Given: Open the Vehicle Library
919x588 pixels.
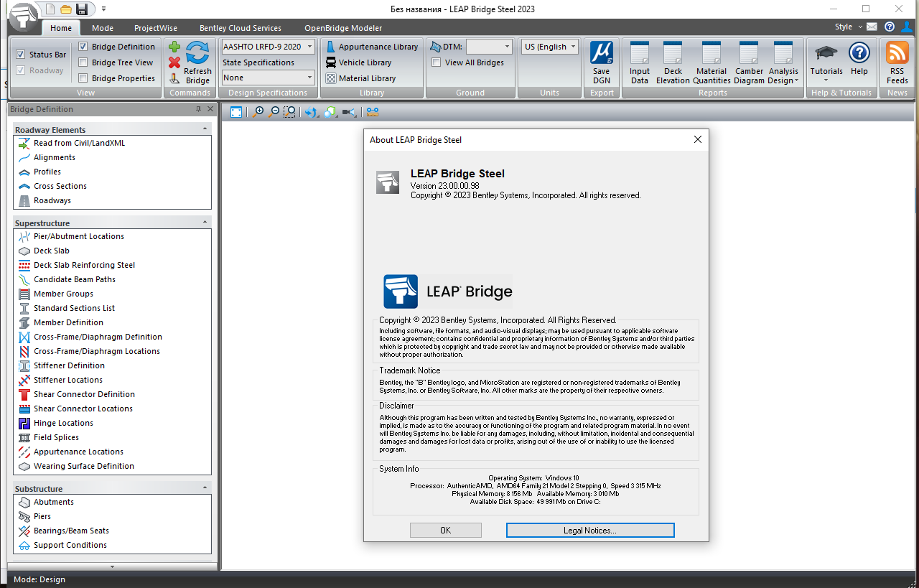Looking at the screenshot, I should pyautogui.click(x=359, y=62).
